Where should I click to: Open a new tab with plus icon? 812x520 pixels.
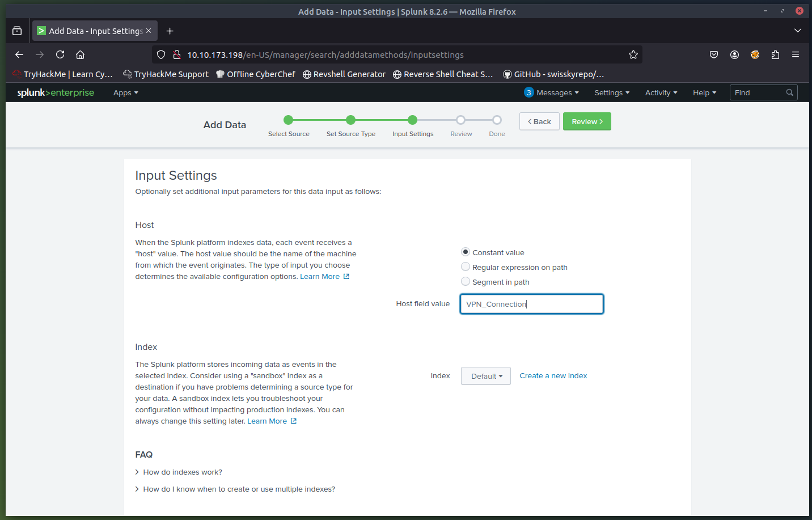pos(170,31)
